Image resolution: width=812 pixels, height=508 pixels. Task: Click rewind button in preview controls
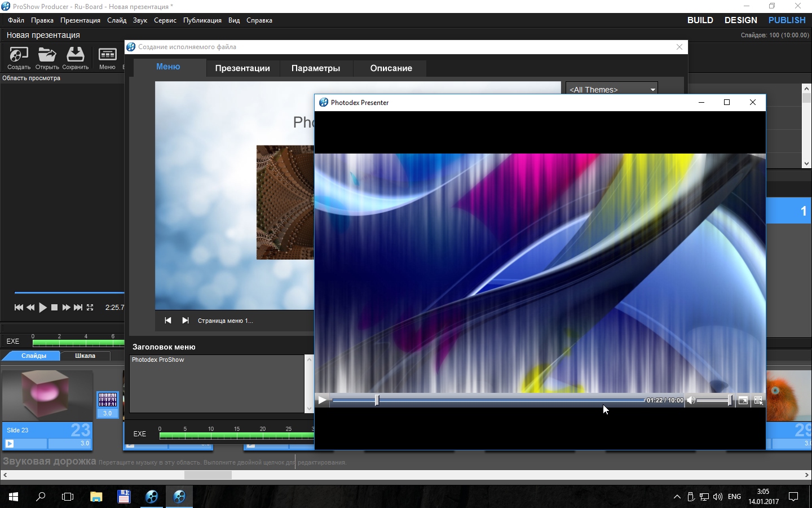click(30, 308)
